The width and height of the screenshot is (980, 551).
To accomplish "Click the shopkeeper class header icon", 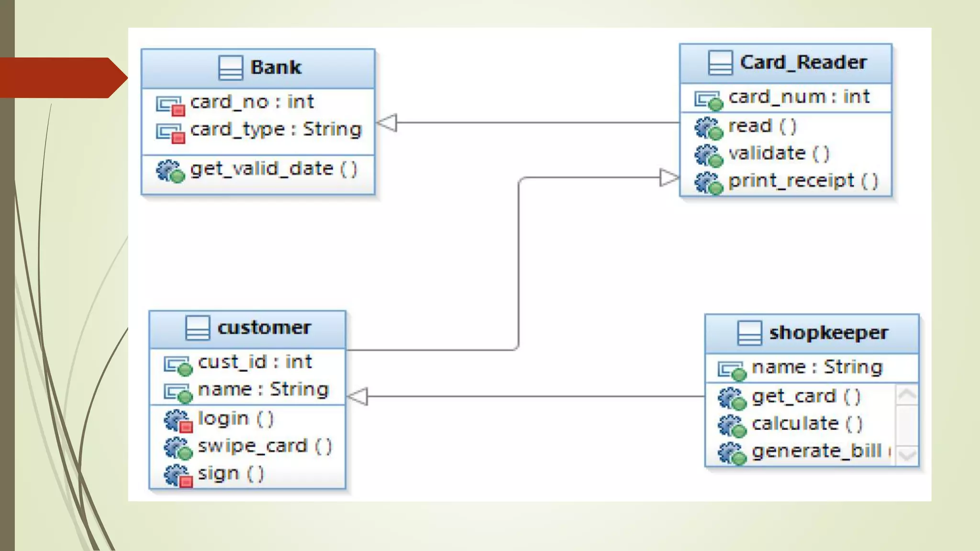I will [x=749, y=333].
